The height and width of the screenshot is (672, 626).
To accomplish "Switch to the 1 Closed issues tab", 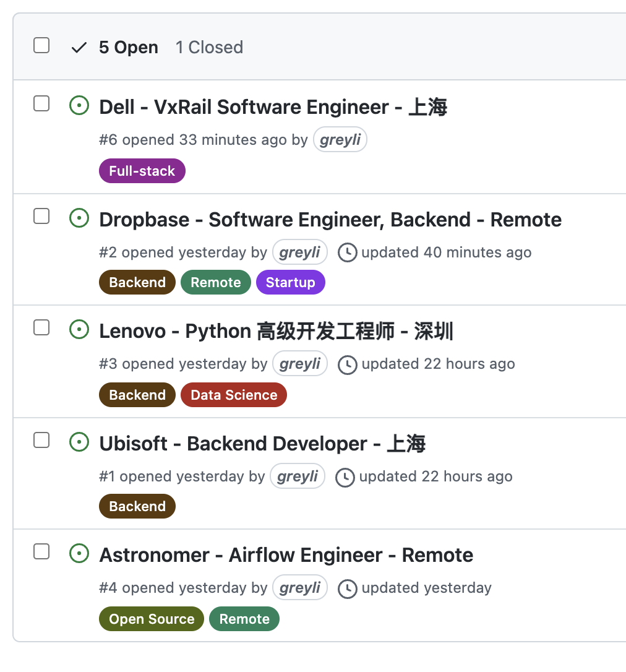I will coord(209,48).
